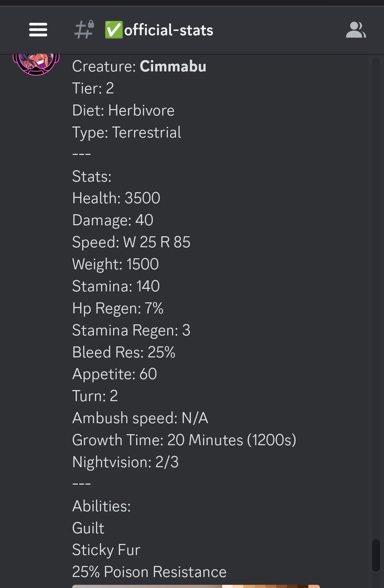384x588 pixels.
Task: Open the image attachment below the message
Action: point(196,586)
